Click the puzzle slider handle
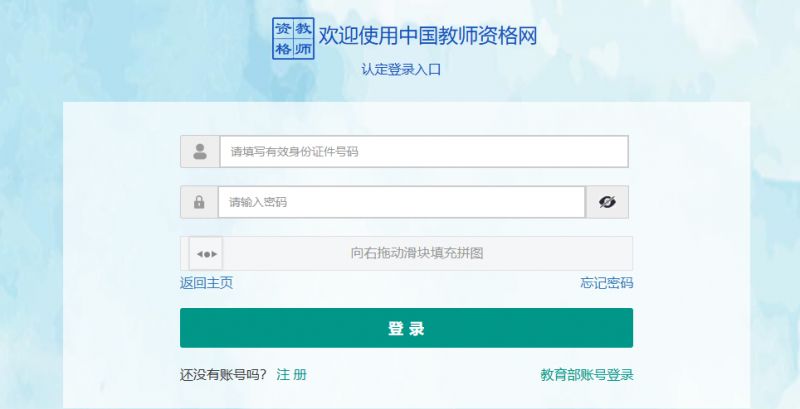Viewport: 800px width, 409px height. tap(206, 253)
